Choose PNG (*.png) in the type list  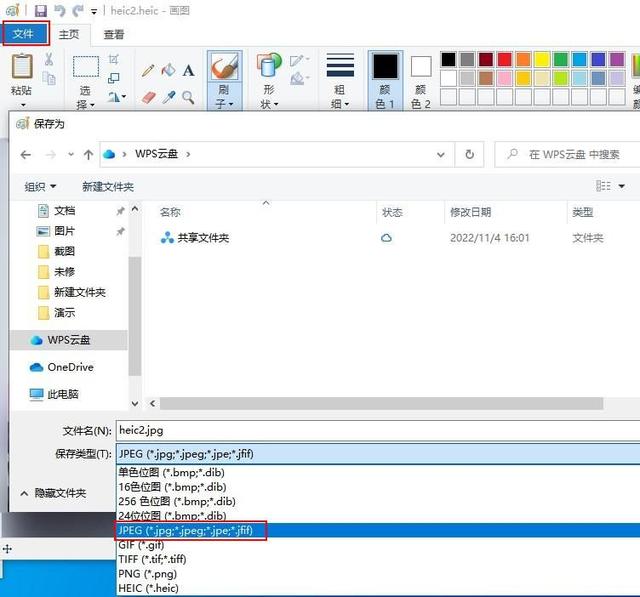[x=378, y=574]
